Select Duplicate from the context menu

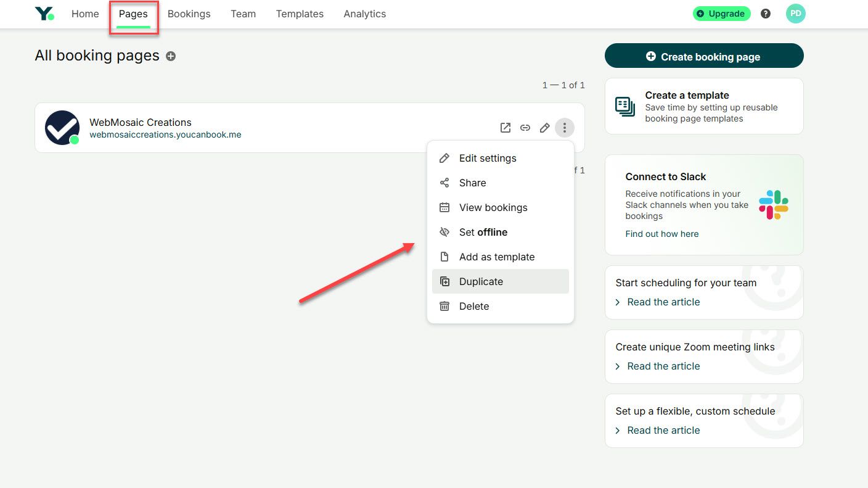coord(481,281)
